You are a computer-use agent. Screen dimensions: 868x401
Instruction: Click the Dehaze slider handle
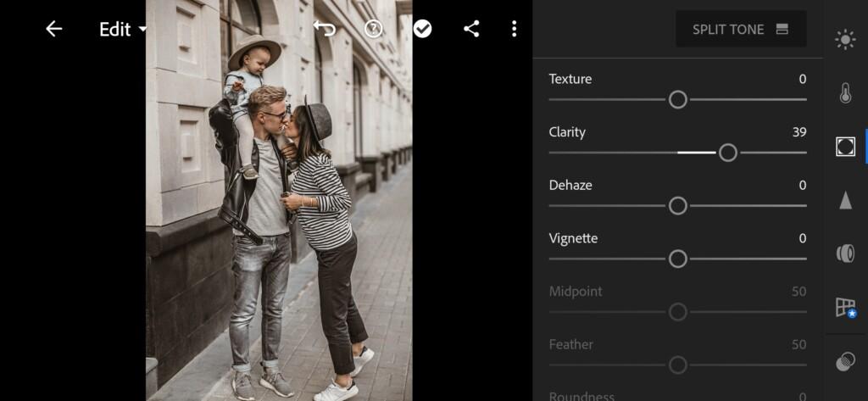(677, 206)
